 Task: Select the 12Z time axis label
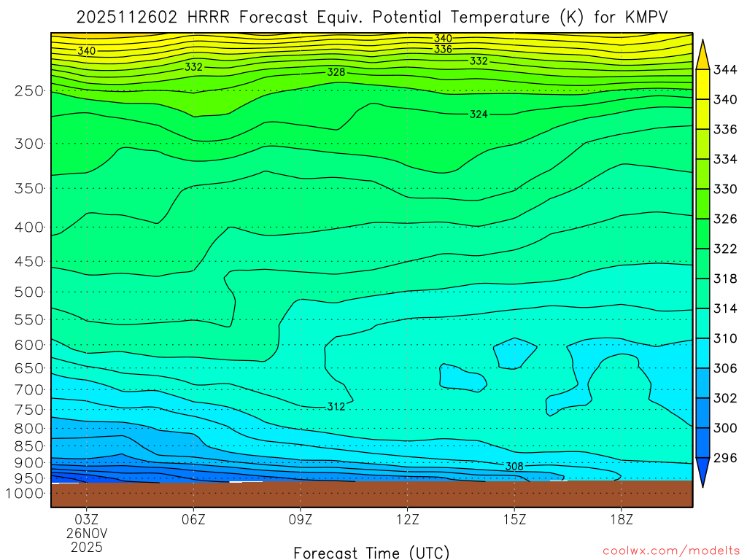(x=408, y=519)
